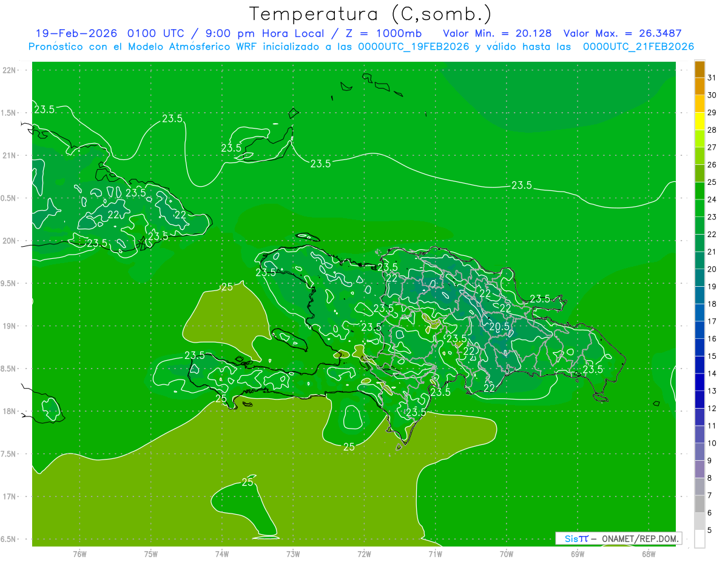Click the colorbar label '28'
728x562 pixels.
click(712, 130)
